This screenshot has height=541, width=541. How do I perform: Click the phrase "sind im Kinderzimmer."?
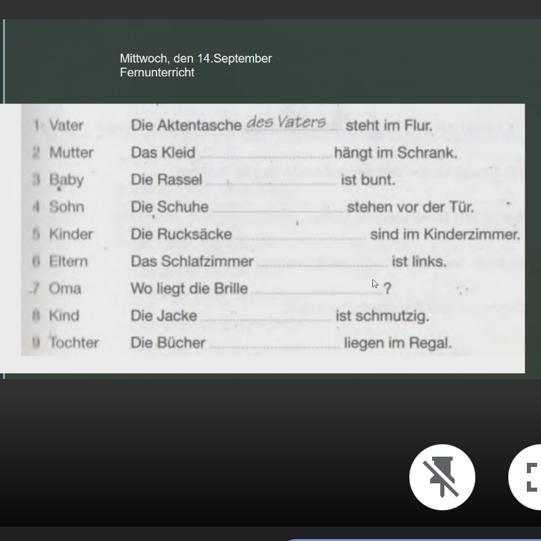[445, 235]
